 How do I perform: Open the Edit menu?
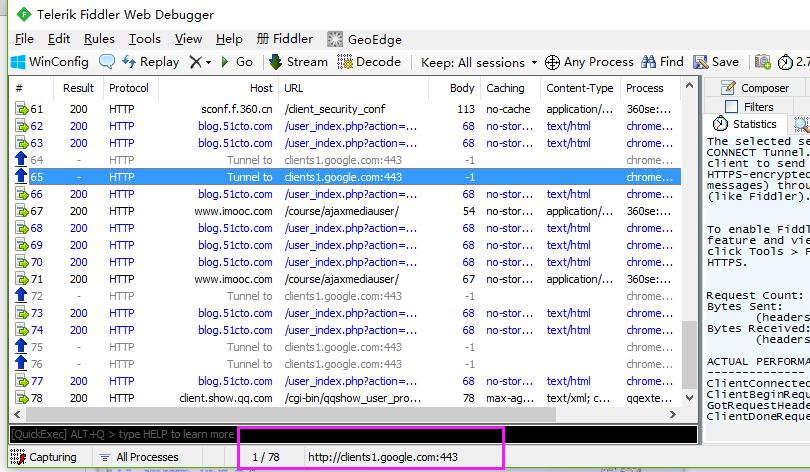pos(59,39)
